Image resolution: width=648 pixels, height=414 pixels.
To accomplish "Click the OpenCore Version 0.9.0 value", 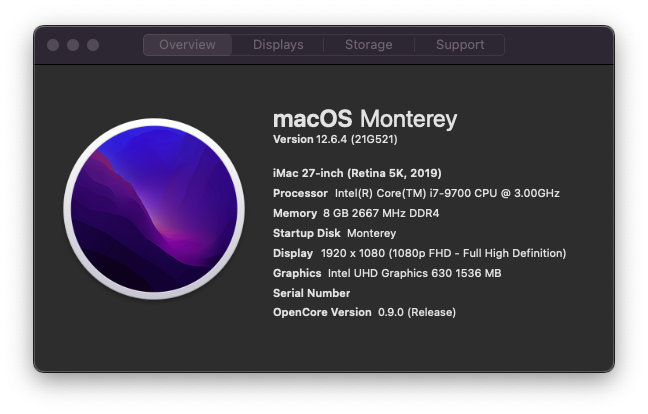I will [417, 312].
